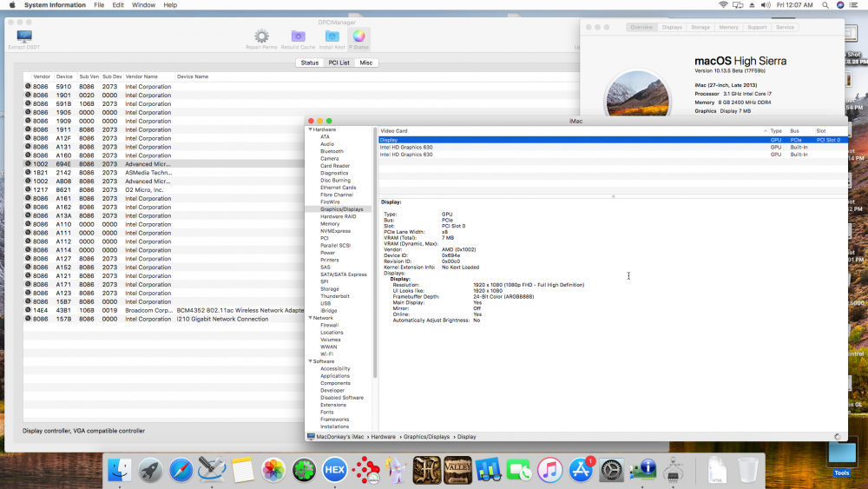Screen dimensions: 868x489
Task: Select the first Intel HD Graphics 630 row
Action: coord(613,148)
